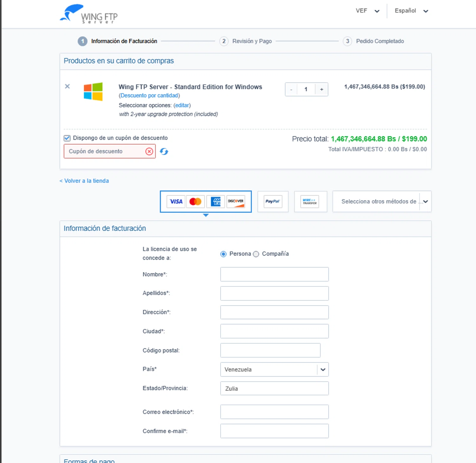Click the item price '1,467,346,664.88 Bs ($199.00)'
Viewport: 476px width, 463px height.
tap(385, 87)
